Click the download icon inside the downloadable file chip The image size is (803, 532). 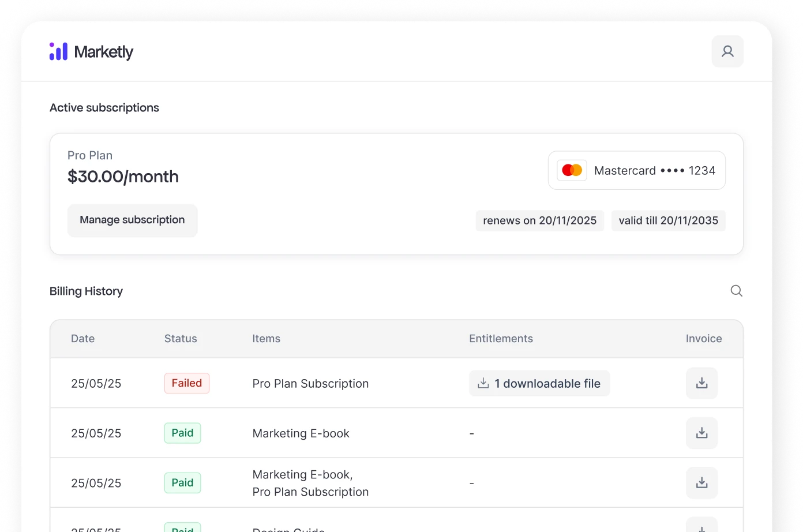(483, 383)
